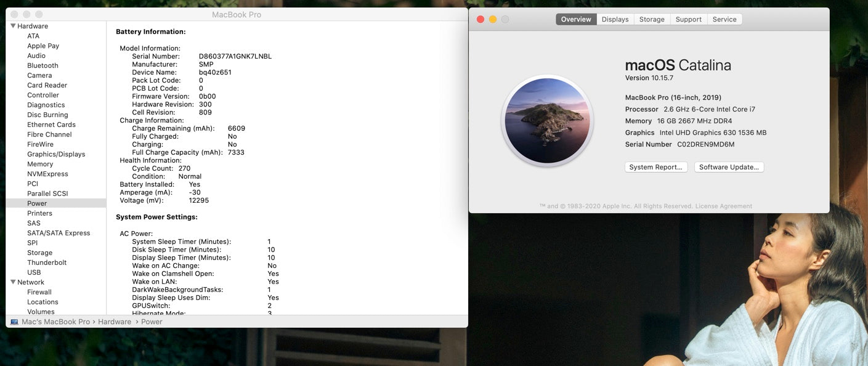This screenshot has width=868, height=366.
Task: Select Graphics/Displays in the sidebar
Action: coord(56,154)
